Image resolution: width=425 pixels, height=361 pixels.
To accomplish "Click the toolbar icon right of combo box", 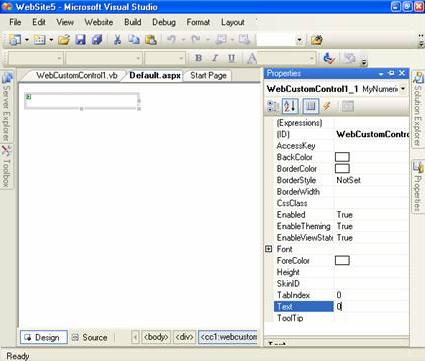I will click(317, 40).
